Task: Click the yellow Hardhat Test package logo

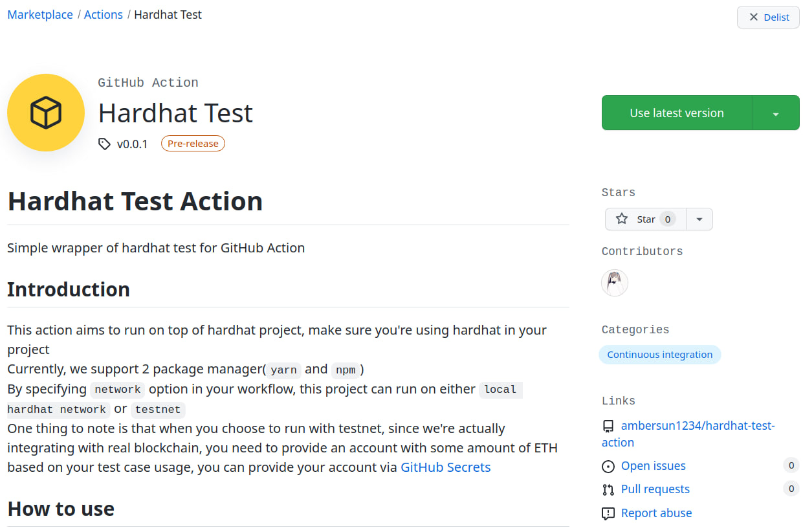Action: coord(46,113)
